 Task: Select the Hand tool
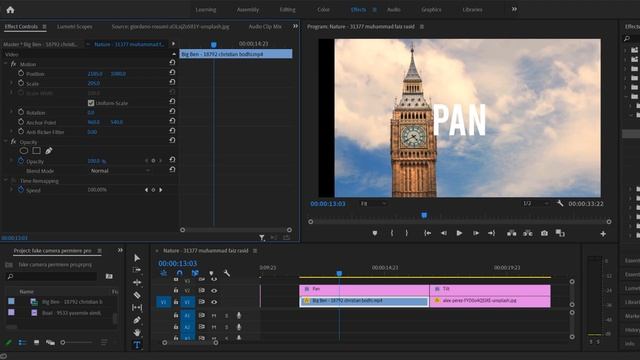click(137, 333)
